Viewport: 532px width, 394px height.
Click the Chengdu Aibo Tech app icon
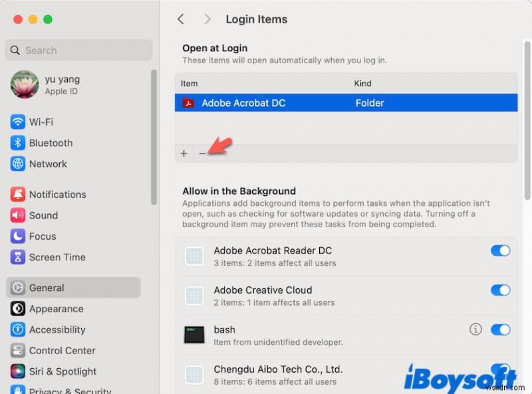194,375
